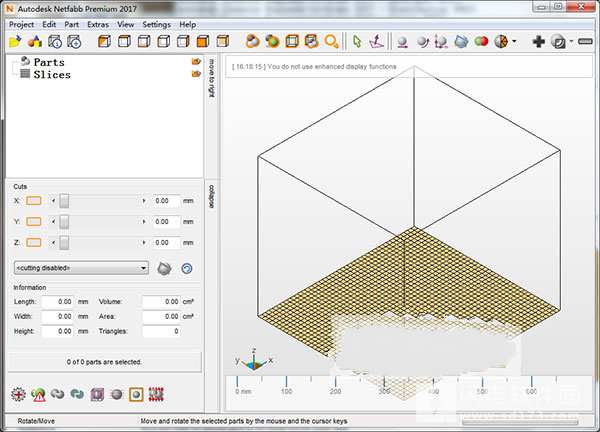This screenshot has height=432, width=600.
Task: Click the orange magnifier zoom icon
Action: tap(331, 41)
